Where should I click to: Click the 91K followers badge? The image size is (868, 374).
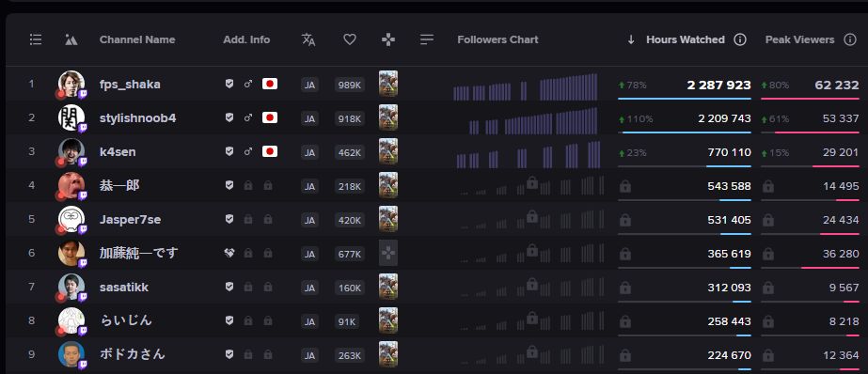pos(346,321)
